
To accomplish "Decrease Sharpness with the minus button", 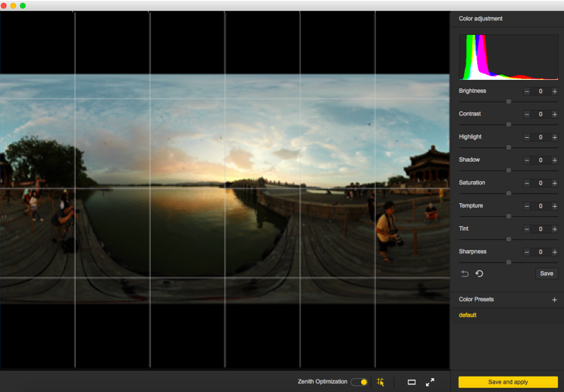I will coord(527,252).
